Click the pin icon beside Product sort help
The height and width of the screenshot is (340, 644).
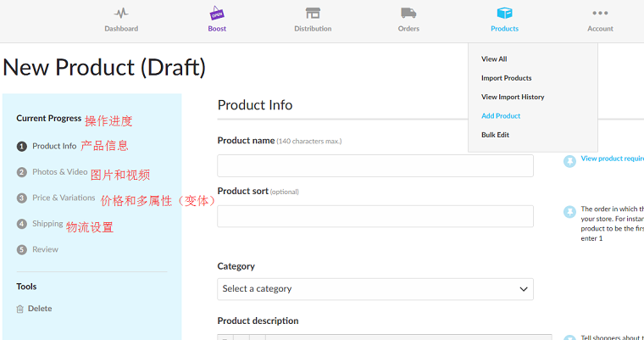(569, 212)
